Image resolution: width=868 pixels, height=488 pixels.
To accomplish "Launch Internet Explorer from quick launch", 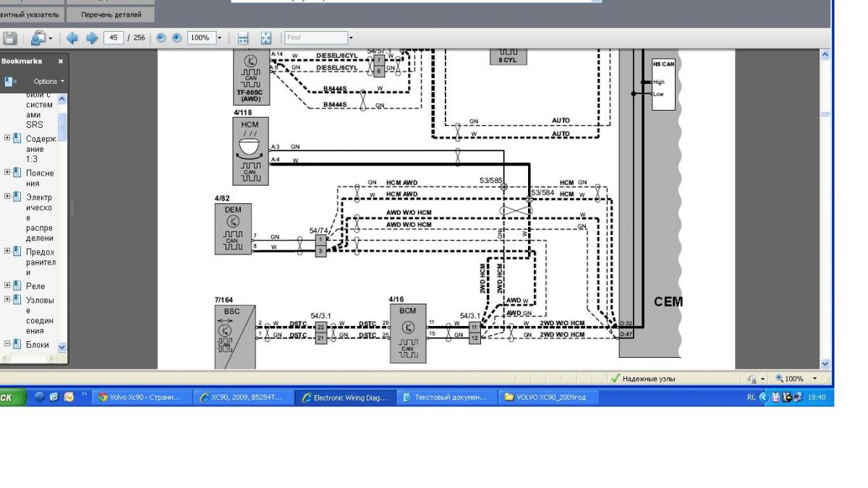I will pos(39,397).
